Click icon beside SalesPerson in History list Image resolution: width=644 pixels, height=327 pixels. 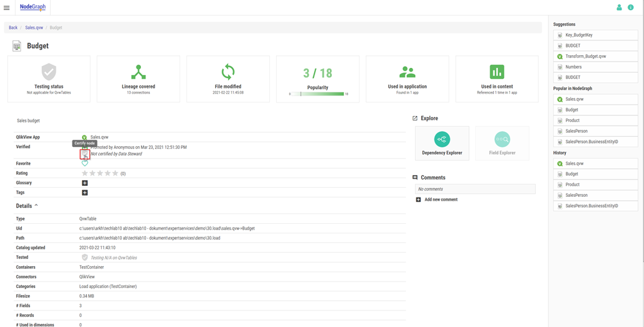[560, 196]
